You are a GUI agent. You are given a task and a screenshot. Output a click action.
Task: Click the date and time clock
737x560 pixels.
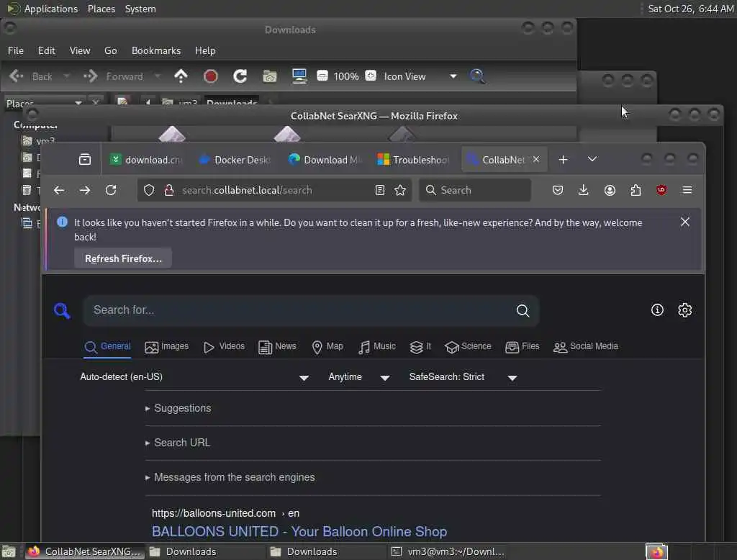pyautogui.click(x=690, y=9)
